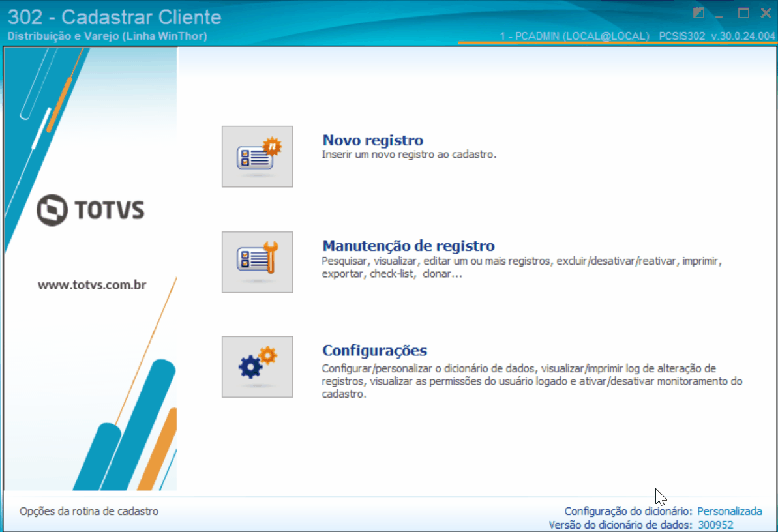Open the Manutenção de registro wrench icon
The height and width of the screenshot is (532, 778).
click(257, 262)
